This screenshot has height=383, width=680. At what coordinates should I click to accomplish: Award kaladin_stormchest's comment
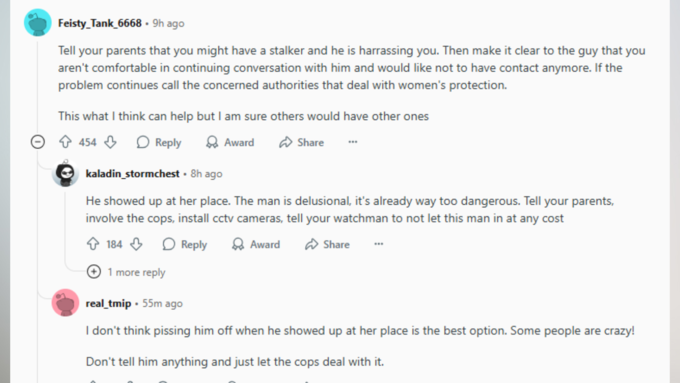point(256,244)
